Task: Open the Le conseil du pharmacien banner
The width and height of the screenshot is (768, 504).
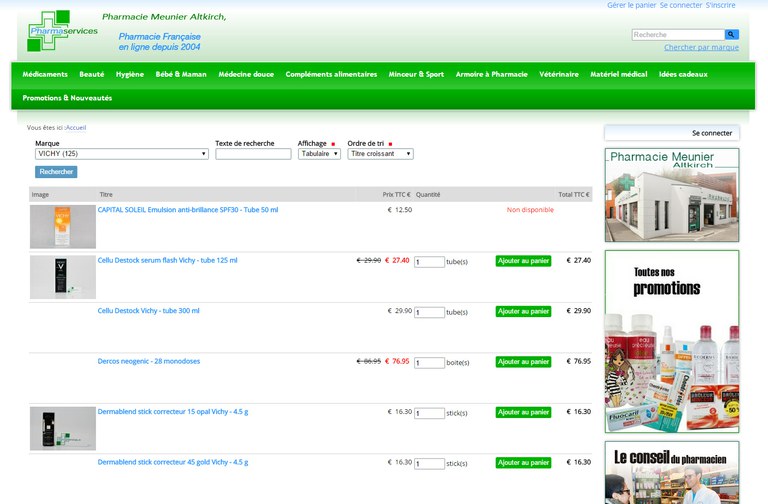Action: 671,472
